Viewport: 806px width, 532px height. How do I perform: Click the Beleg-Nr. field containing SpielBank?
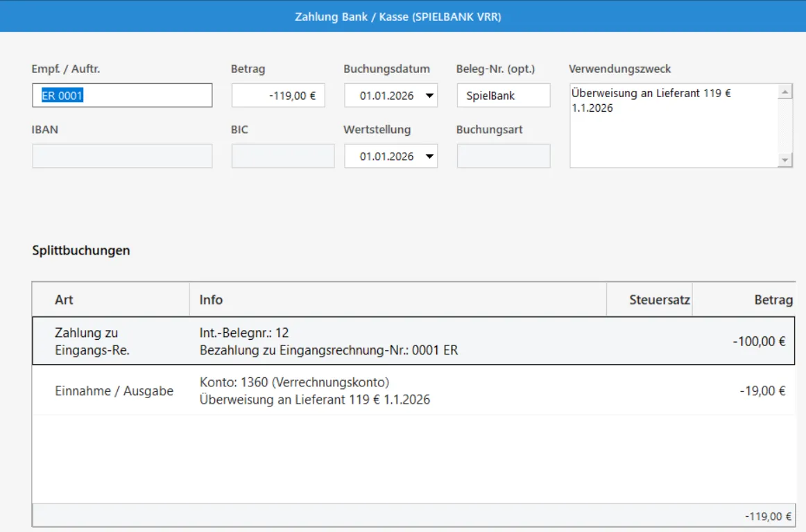503,96
